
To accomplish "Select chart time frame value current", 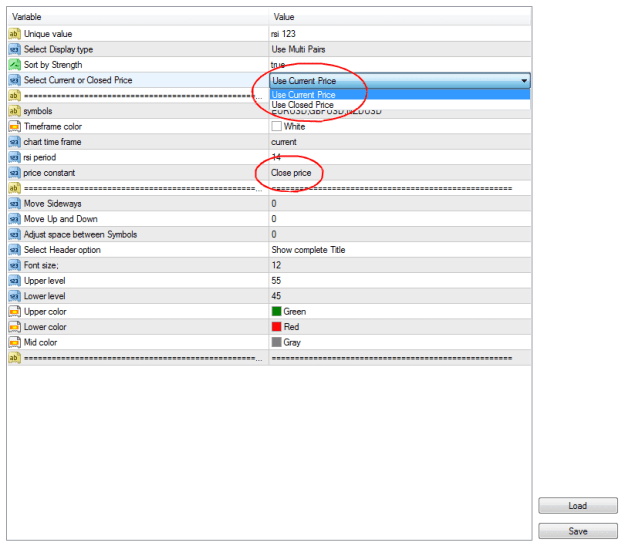I will pyautogui.click(x=400, y=142).
